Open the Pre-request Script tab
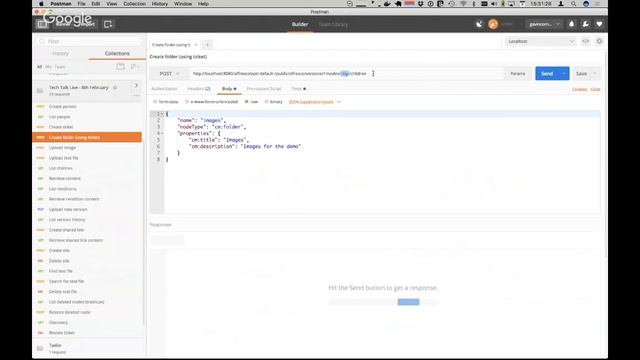Viewport: 640px width, 360px height. point(264,89)
